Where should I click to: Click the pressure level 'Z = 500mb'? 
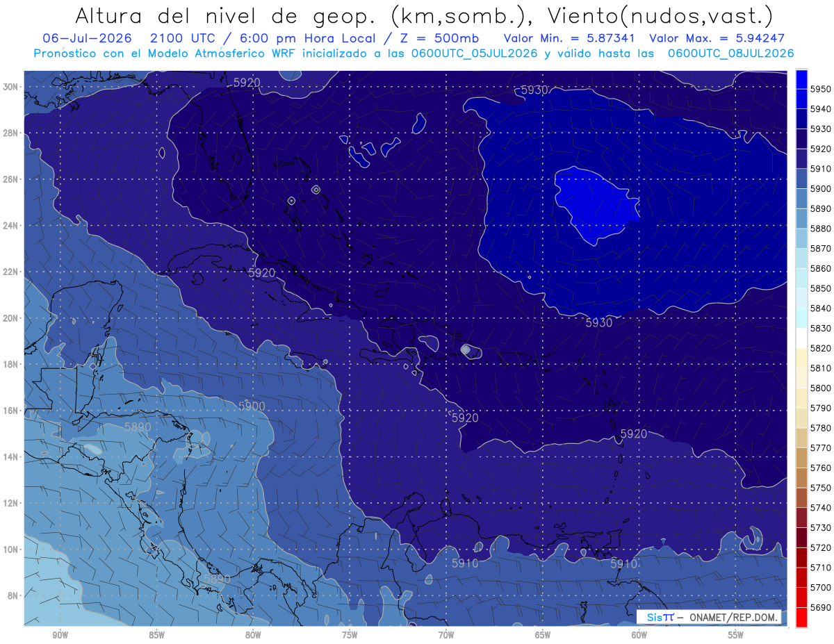[x=440, y=38]
